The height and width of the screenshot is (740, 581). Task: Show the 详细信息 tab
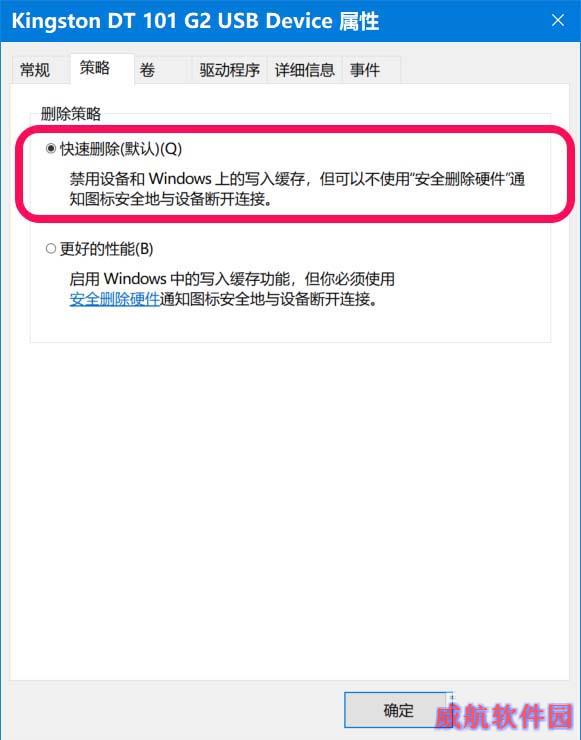pos(305,70)
